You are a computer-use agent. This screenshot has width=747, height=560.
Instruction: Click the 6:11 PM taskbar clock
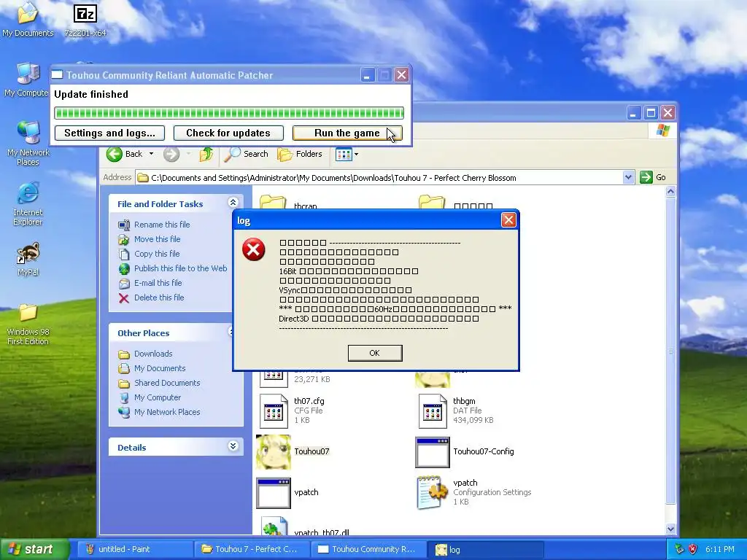(x=720, y=549)
